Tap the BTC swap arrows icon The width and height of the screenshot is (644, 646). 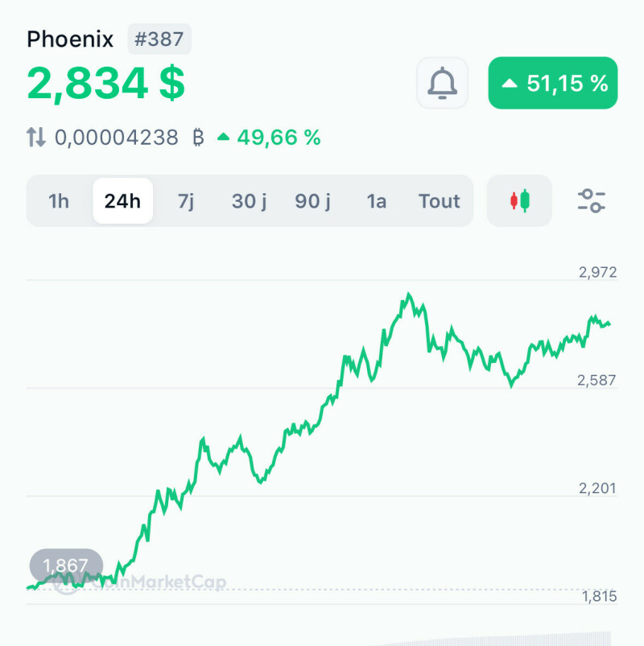coord(36,138)
